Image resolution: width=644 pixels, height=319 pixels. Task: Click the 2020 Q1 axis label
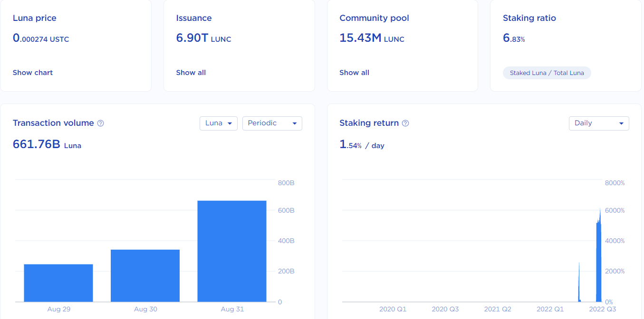pyautogui.click(x=393, y=309)
